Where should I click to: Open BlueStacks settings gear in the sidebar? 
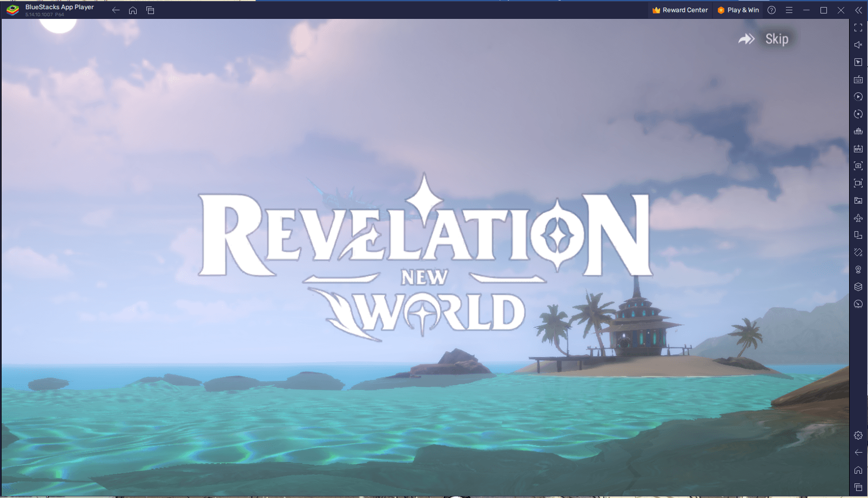[858, 435]
